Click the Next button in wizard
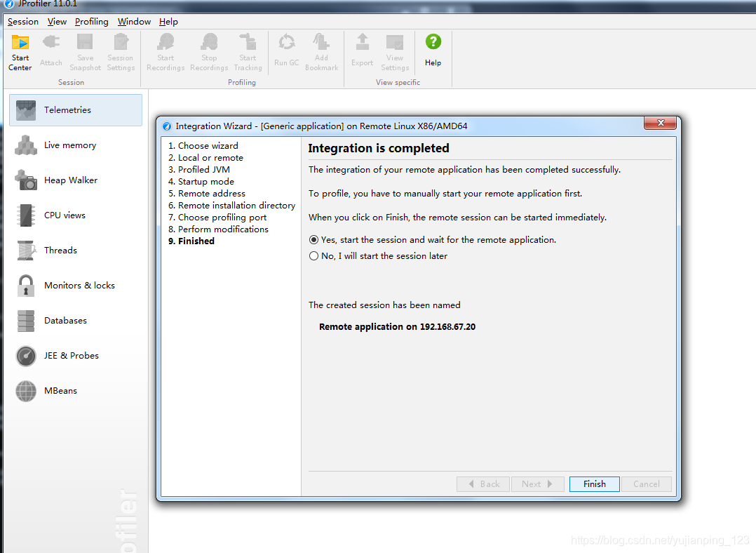This screenshot has width=756, height=553. tap(537, 484)
